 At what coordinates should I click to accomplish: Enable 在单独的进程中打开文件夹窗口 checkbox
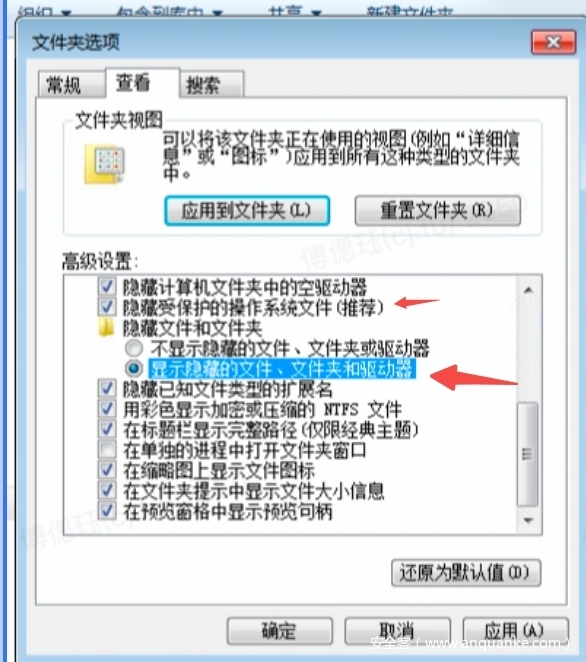click(x=107, y=450)
